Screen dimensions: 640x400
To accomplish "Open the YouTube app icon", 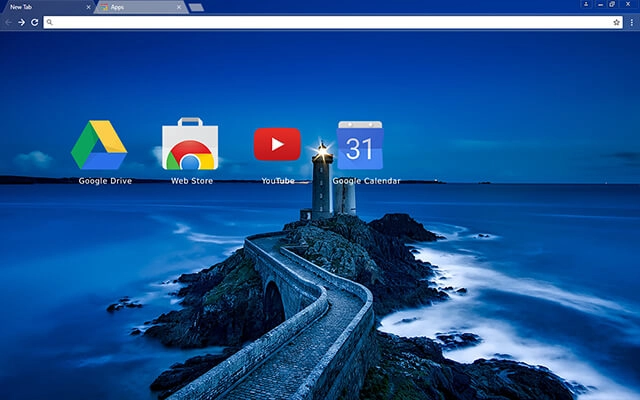I will [277, 144].
